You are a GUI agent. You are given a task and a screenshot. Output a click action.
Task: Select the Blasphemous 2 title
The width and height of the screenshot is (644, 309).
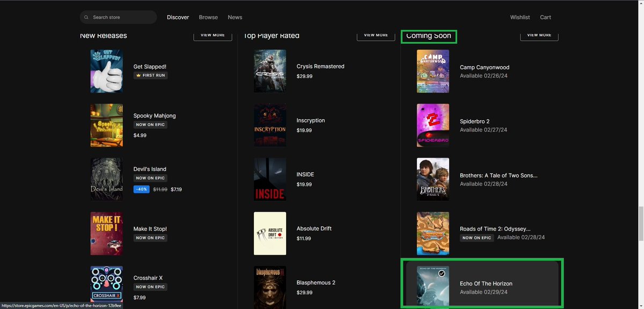(x=316, y=283)
